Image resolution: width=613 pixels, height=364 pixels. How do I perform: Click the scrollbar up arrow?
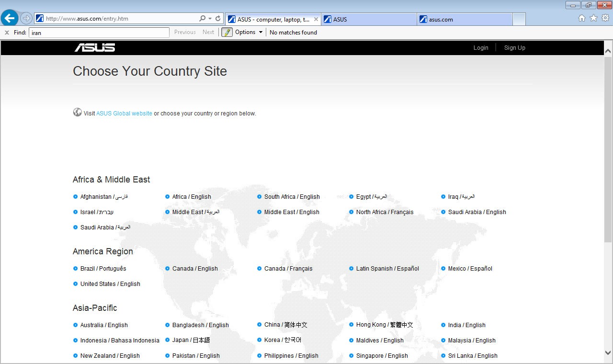608,51
